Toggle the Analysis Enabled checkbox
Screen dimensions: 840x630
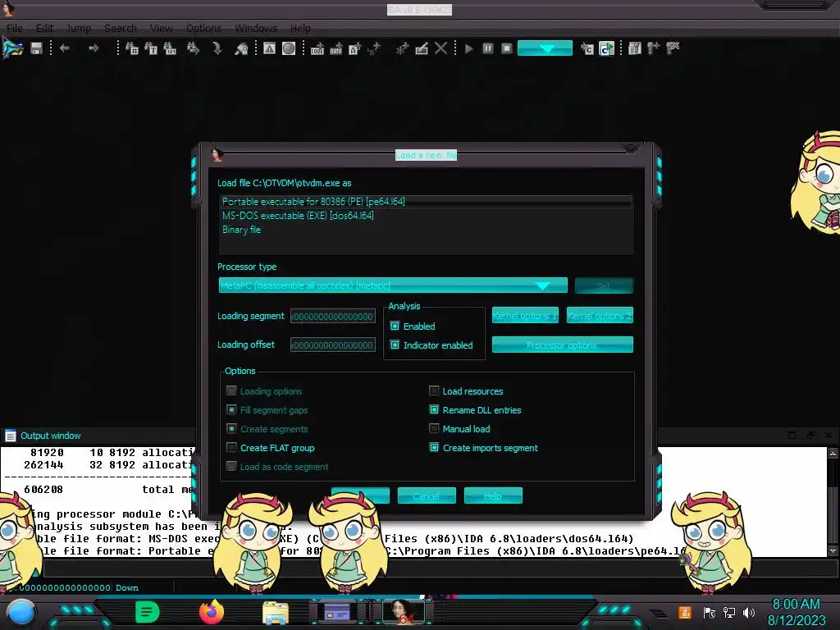pos(395,326)
